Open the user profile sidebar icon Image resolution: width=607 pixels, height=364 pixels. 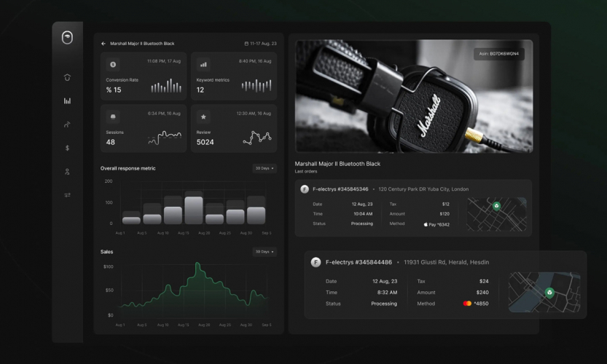(x=67, y=171)
